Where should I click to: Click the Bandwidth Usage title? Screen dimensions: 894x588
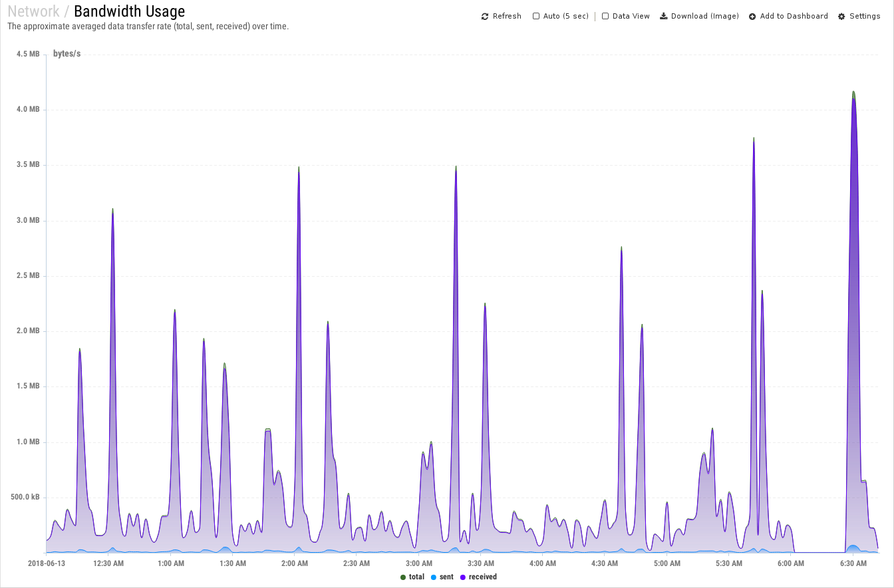point(130,11)
